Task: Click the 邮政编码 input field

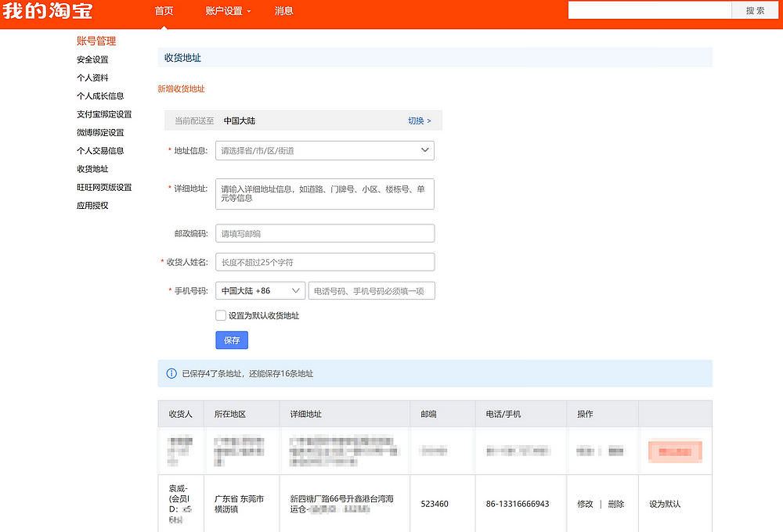Action: 325,233
